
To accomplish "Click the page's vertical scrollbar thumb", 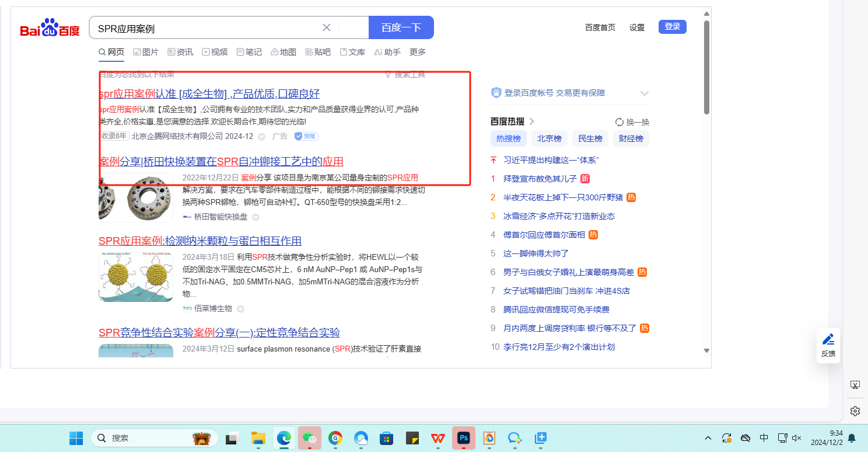I will [706, 67].
